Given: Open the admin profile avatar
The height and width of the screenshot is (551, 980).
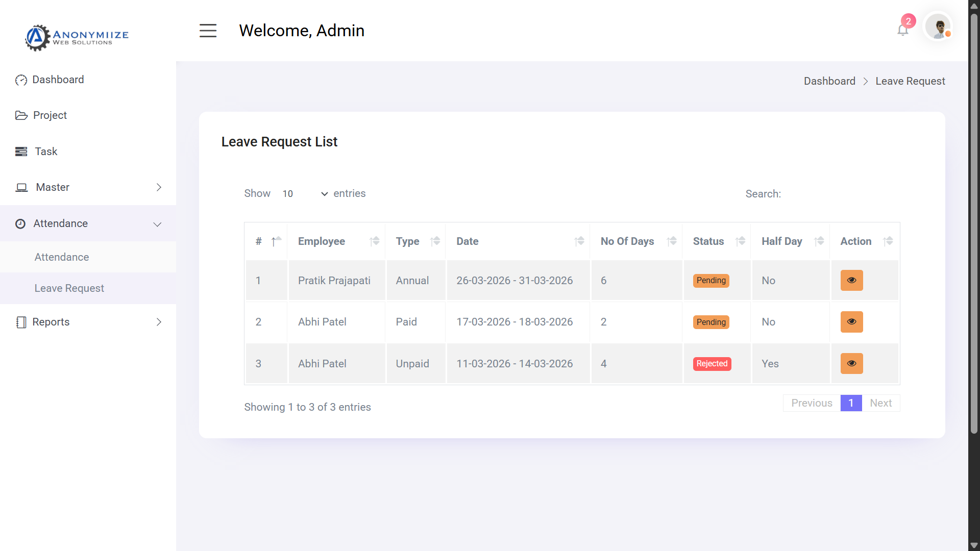Looking at the screenshot, I should (938, 27).
